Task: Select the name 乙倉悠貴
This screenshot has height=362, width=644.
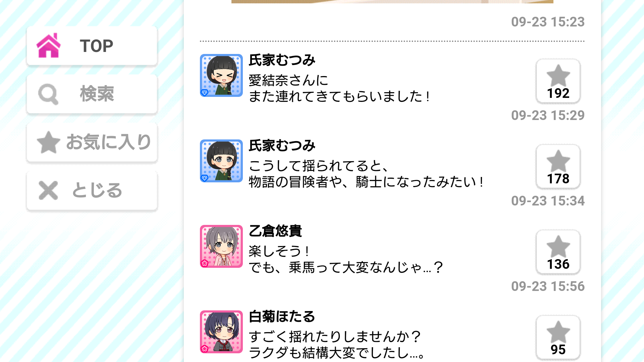Action: click(275, 231)
